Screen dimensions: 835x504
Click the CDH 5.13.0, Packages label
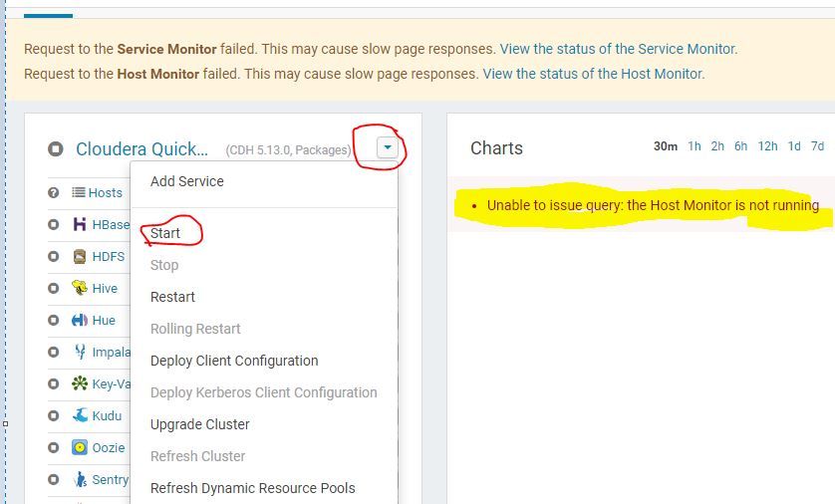[288, 150]
